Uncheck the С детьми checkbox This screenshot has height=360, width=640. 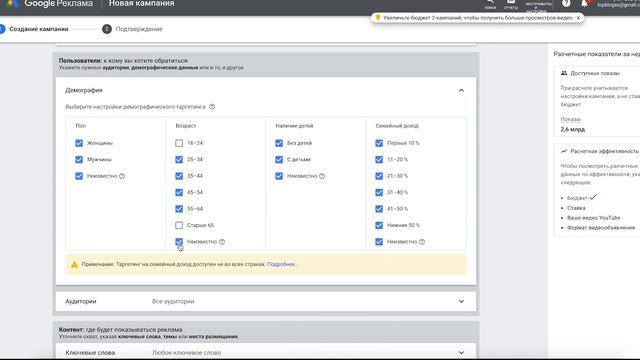click(279, 160)
